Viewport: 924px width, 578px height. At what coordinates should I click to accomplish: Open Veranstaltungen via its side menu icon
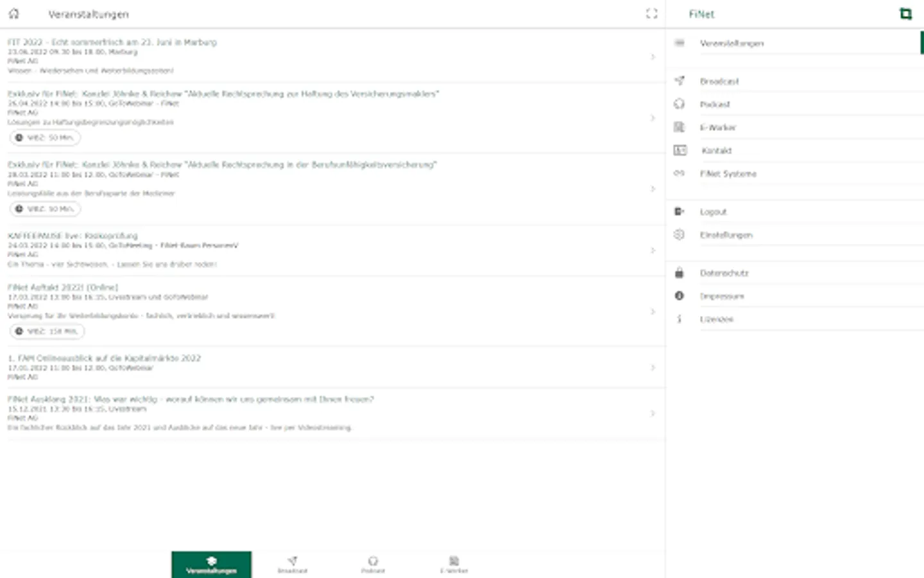[x=680, y=43]
